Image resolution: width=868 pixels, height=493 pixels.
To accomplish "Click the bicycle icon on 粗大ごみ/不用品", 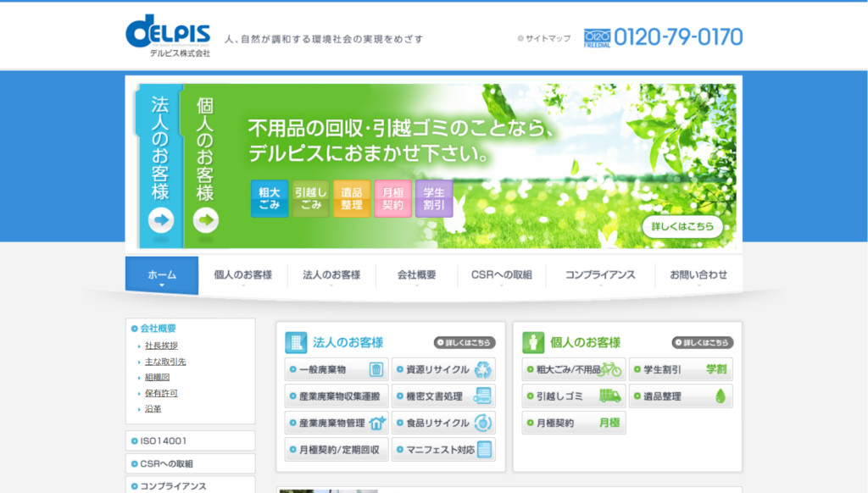I will (x=611, y=369).
